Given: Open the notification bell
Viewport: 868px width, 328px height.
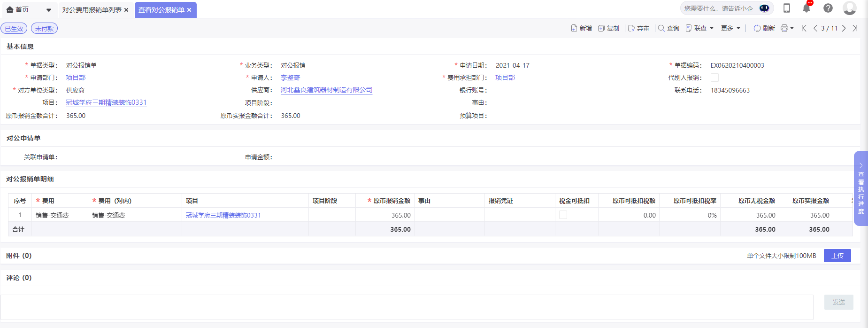Looking at the screenshot, I should (x=807, y=8).
